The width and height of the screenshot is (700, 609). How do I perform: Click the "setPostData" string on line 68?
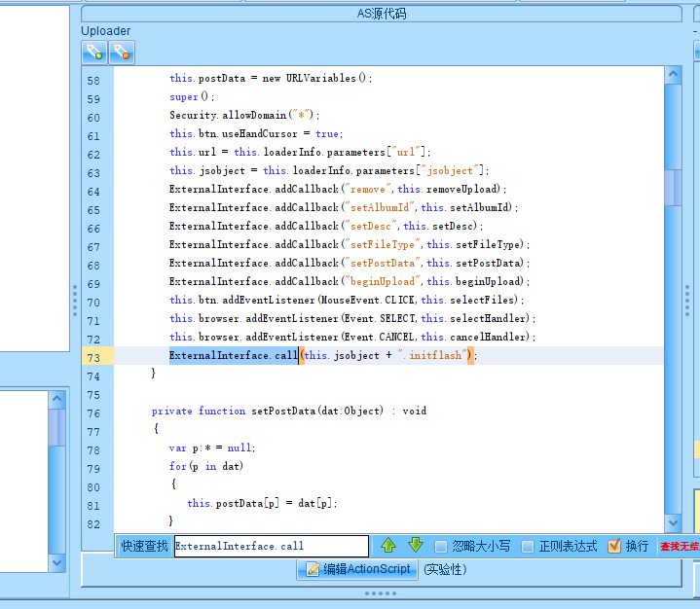point(383,264)
